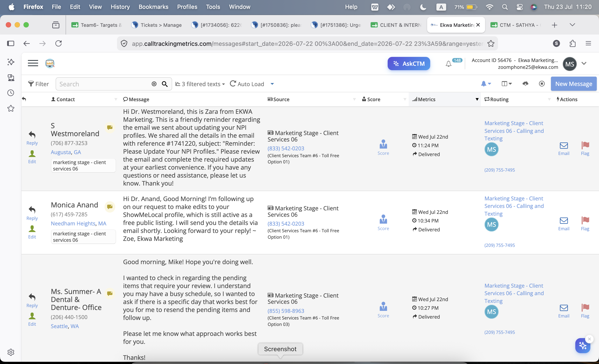
Task: Email the Monica Anand message
Action: point(564,224)
